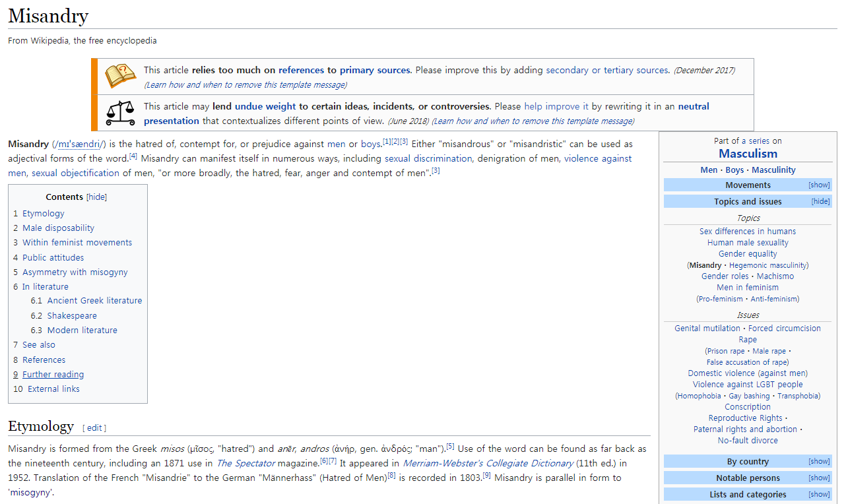This screenshot has height=504, width=846.
Task: Open Further reading in Contents
Action: pyautogui.click(x=53, y=375)
